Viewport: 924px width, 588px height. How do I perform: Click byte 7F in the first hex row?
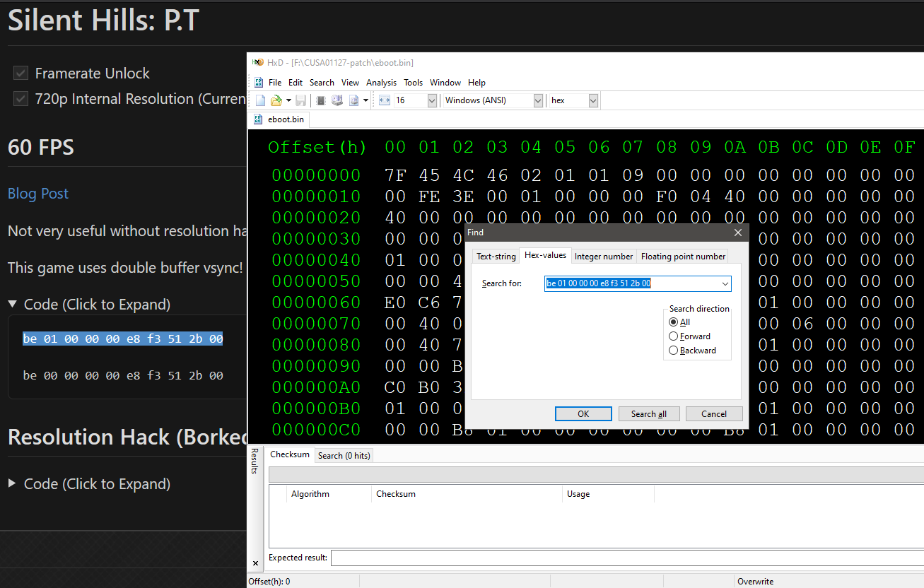pos(395,175)
